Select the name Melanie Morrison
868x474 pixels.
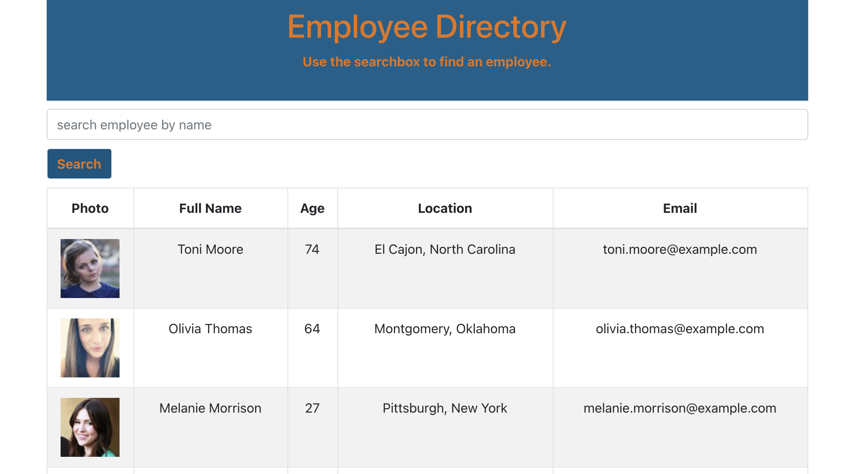coord(210,408)
